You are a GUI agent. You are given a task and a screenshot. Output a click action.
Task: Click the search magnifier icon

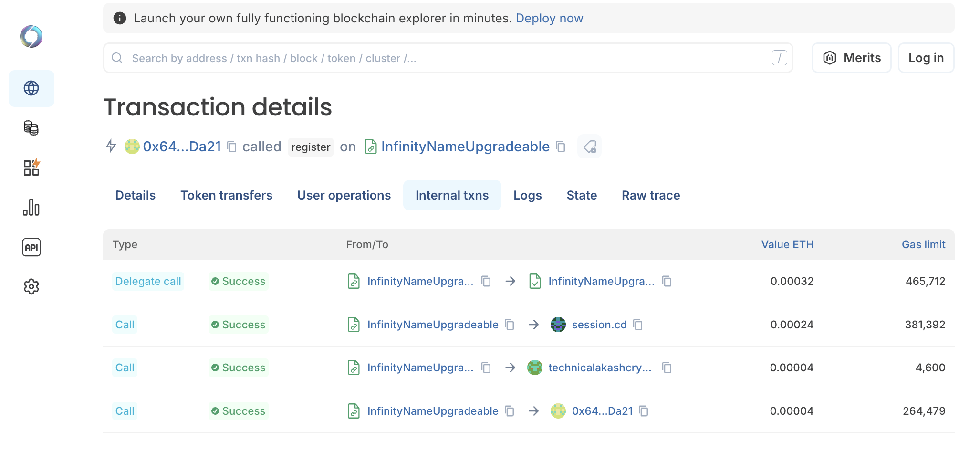tap(117, 58)
